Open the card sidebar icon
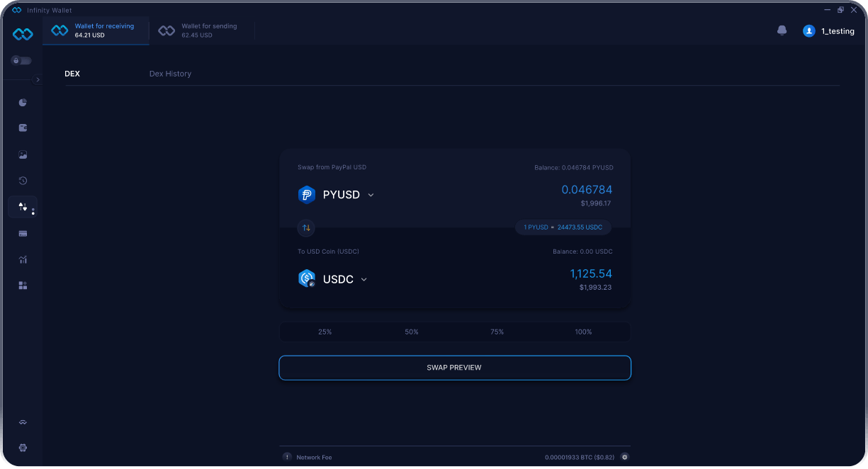 point(23,233)
